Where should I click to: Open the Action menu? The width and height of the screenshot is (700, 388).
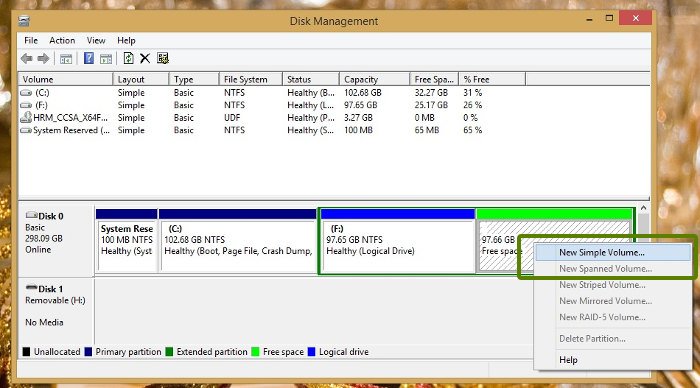62,40
